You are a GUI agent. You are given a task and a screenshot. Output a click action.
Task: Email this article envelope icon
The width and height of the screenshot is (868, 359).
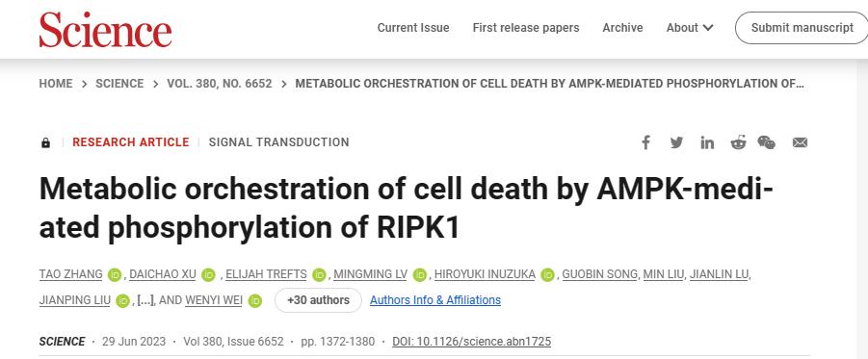point(800,142)
